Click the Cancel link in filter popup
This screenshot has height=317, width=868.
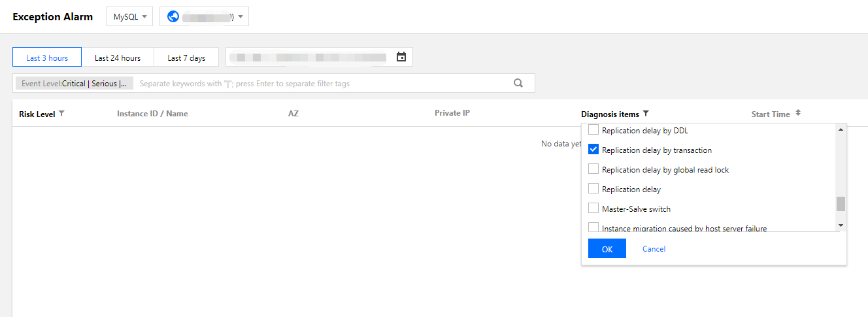click(x=654, y=248)
